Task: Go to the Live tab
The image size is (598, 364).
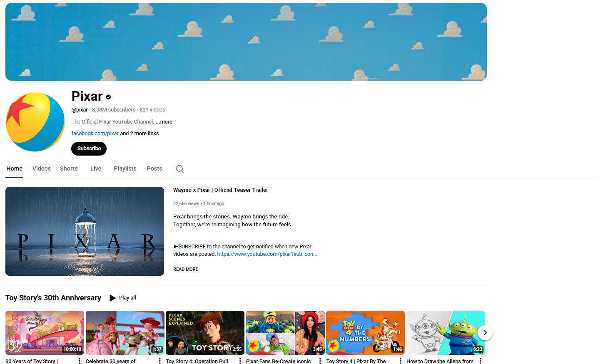Action: click(x=96, y=168)
